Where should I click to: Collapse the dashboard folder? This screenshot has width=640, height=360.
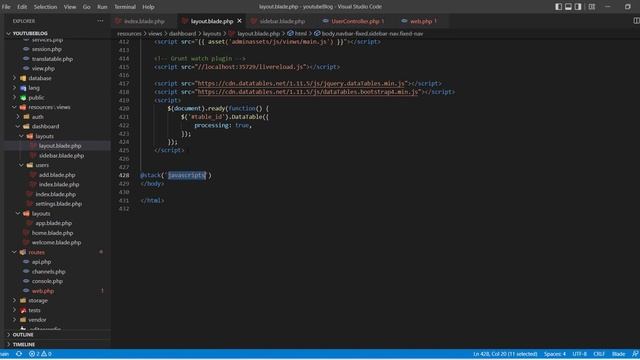click(45, 127)
